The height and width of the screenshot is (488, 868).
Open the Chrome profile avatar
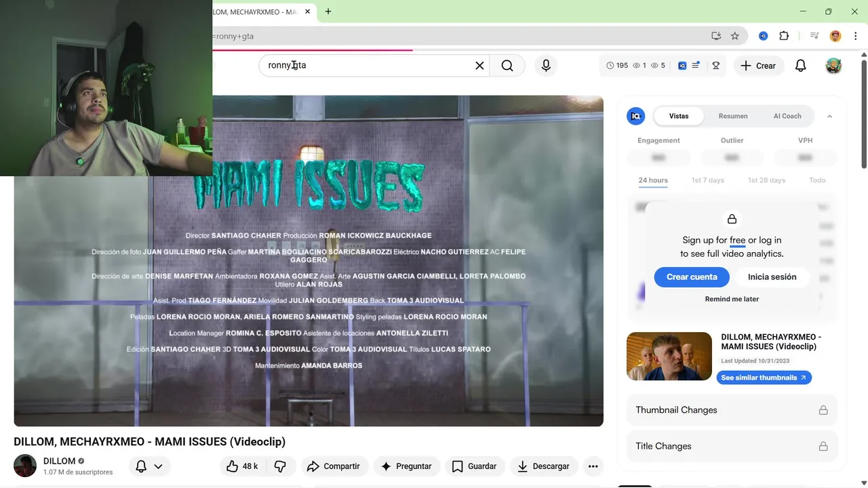click(835, 36)
